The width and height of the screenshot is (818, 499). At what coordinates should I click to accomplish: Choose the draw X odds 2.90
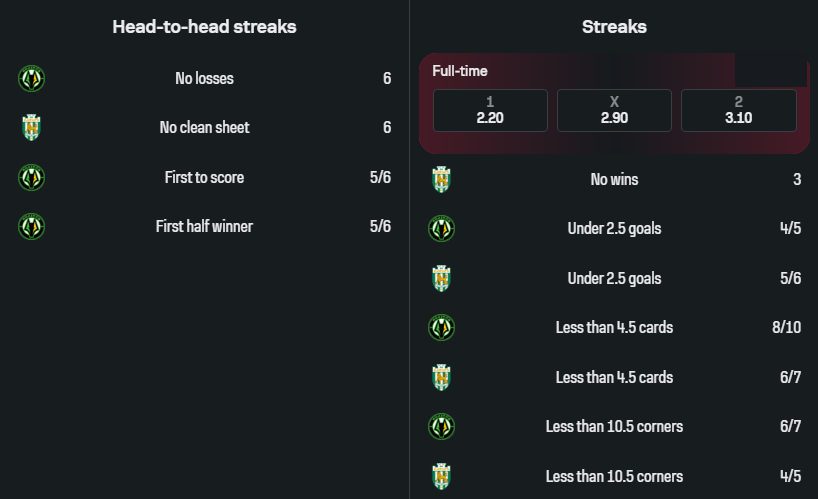point(614,110)
